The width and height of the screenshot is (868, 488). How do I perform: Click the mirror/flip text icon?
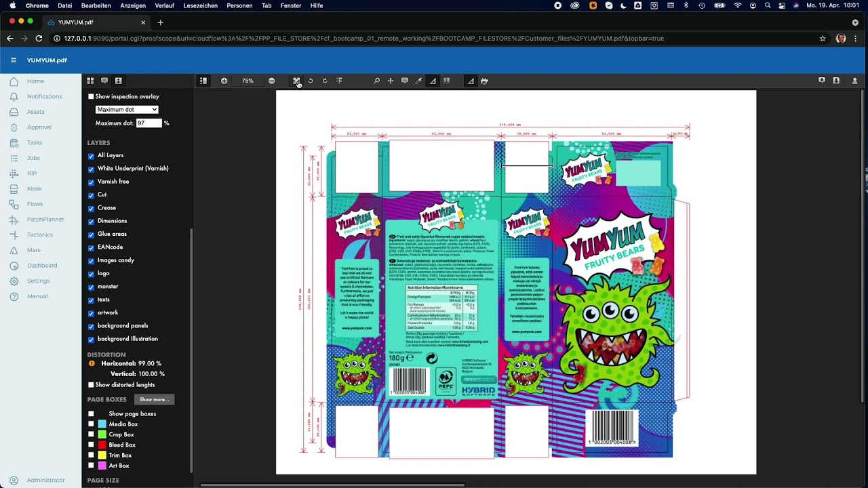(x=339, y=81)
